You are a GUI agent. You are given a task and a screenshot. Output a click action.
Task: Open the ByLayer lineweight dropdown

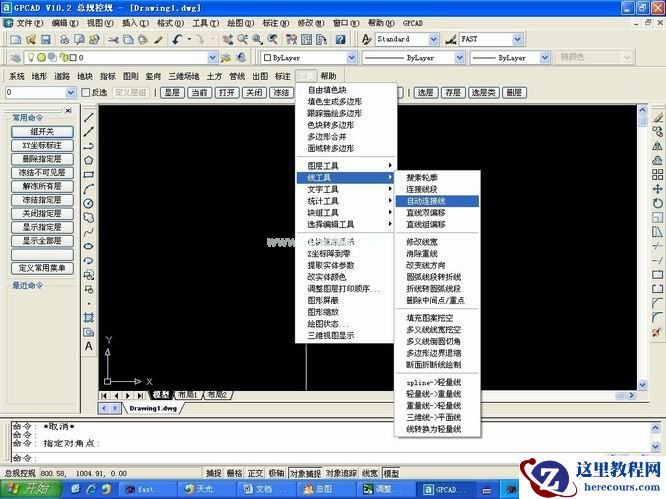tap(545, 57)
